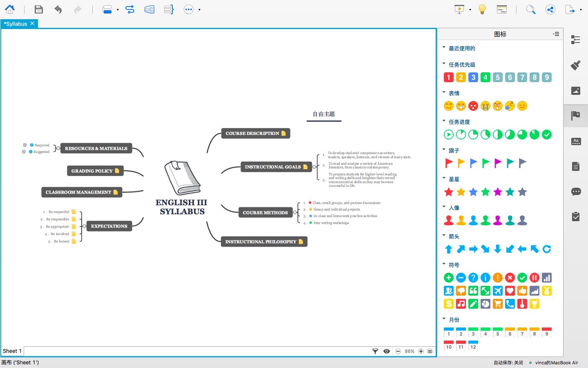Click the lightbulb tips icon

click(482, 9)
